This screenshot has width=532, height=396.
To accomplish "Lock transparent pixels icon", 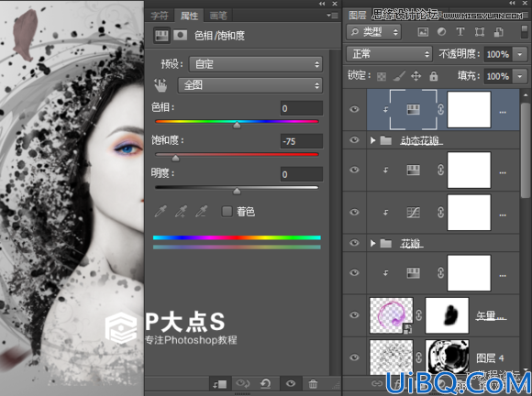I will (x=382, y=77).
